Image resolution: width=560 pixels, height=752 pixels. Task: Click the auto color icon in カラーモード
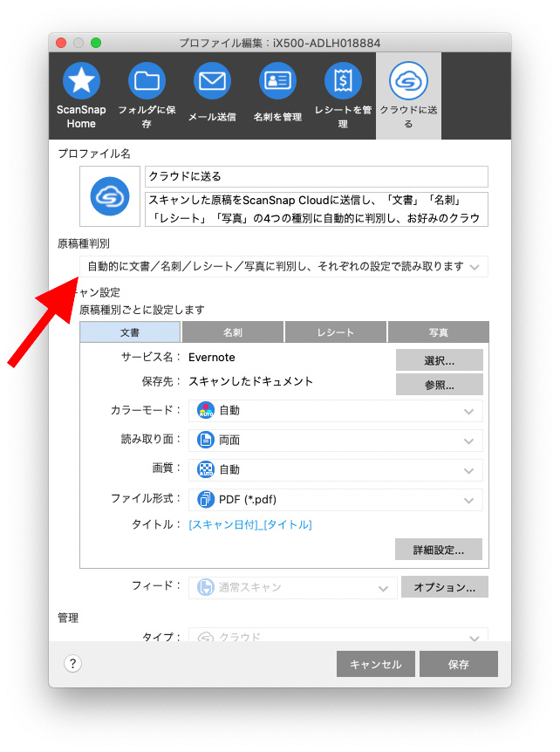pyautogui.click(x=206, y=411)
